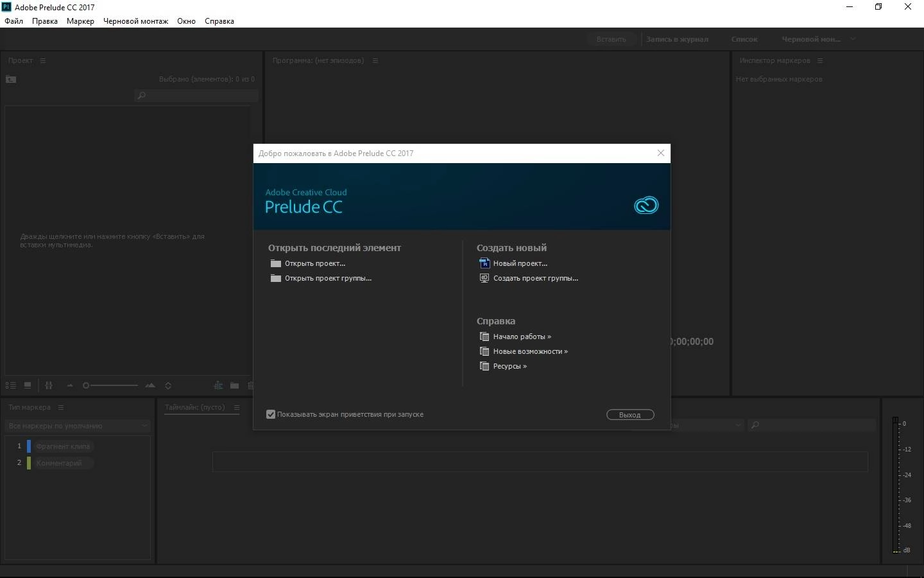Uncheck Показывать экран приветствия при запуске
924x578 pixels.
click(271, 414)
